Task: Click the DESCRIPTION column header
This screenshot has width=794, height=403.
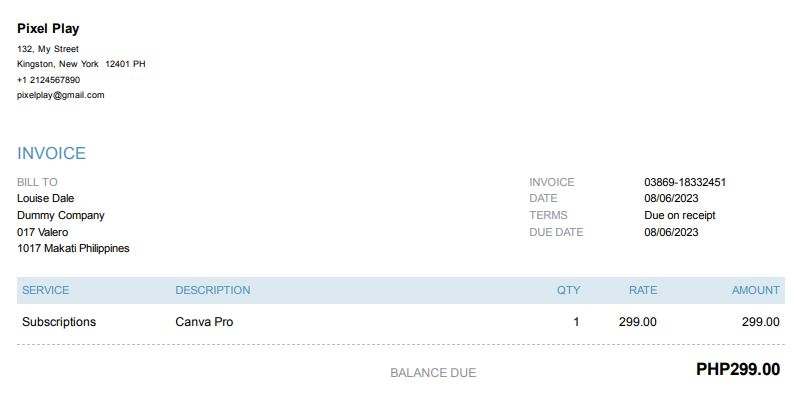Action: pos(212,290)
